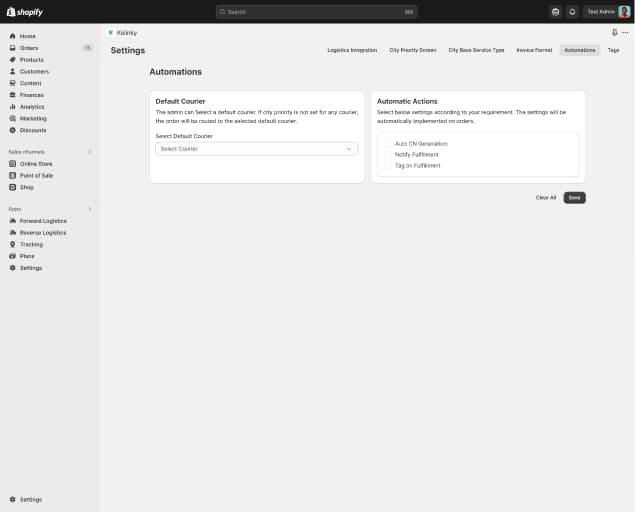Click the pin icon next to the more menu

pos(614,32)
